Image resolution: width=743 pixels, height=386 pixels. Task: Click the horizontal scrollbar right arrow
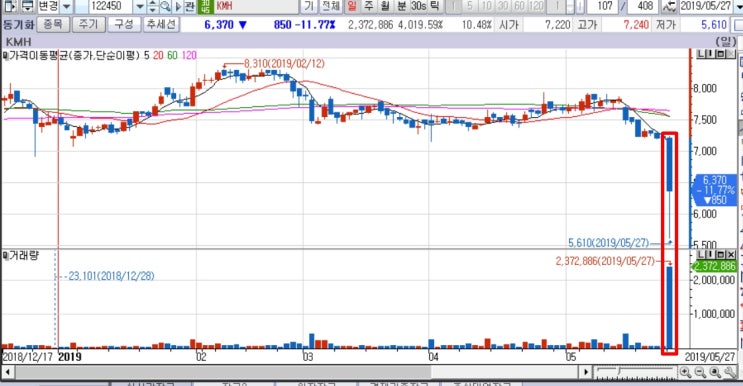click(587, 372)
